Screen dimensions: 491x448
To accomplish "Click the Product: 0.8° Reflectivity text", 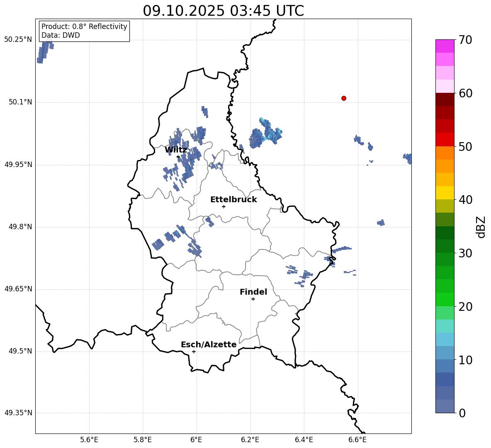I will (x=84, y=27).
